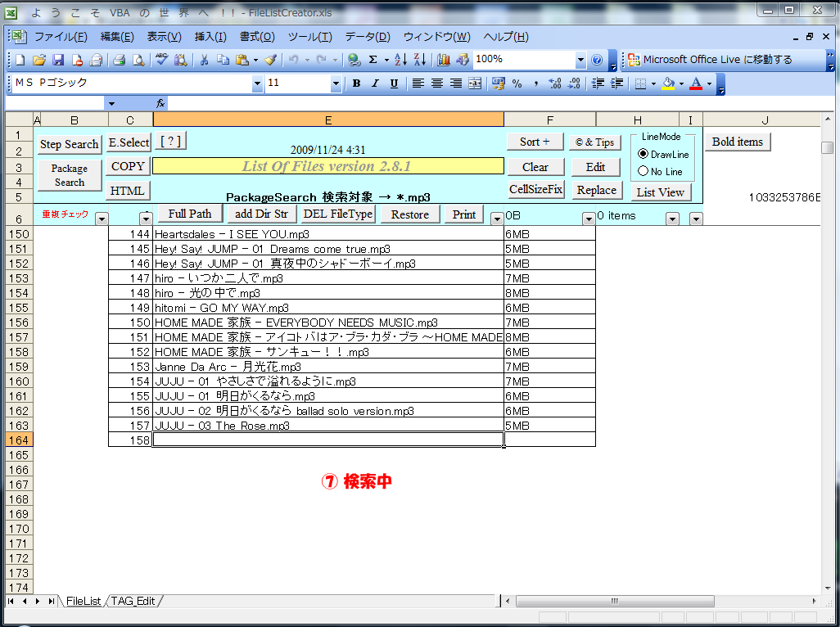Align cell text left
The width and height of the screenshot is (840, 627).
pyautogui.click(x=418, y=83)
